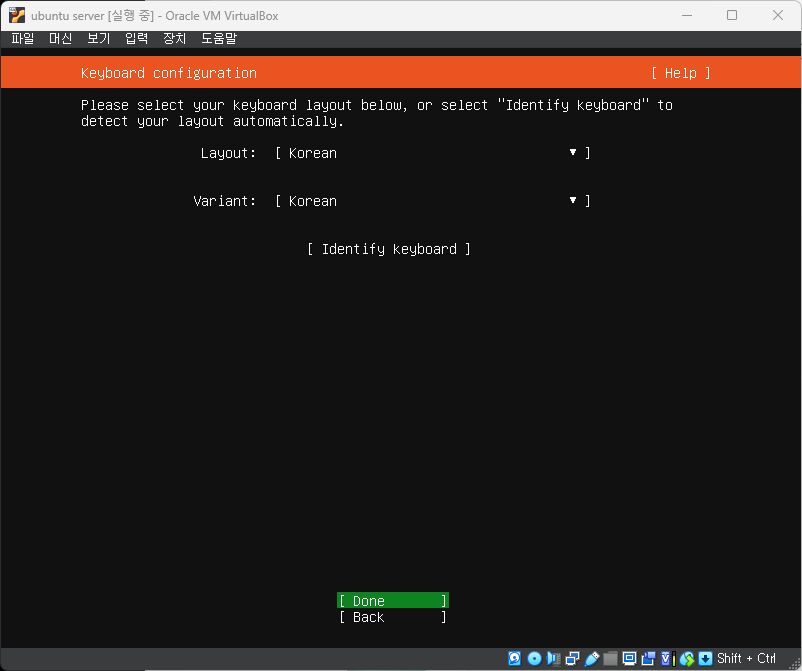This screenshot has height=671, width=802.
Task: Maximize the VirtualBox window
Action: tap(732, 15)
